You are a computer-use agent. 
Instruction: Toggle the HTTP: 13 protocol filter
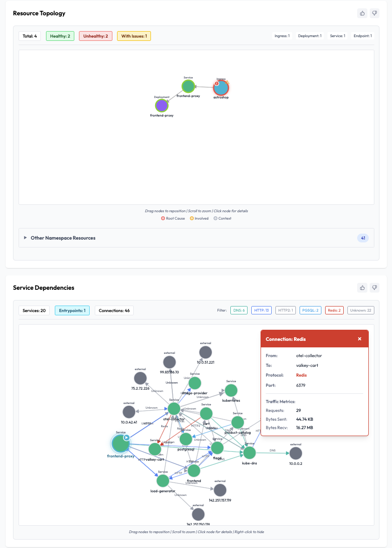point(261,310)
